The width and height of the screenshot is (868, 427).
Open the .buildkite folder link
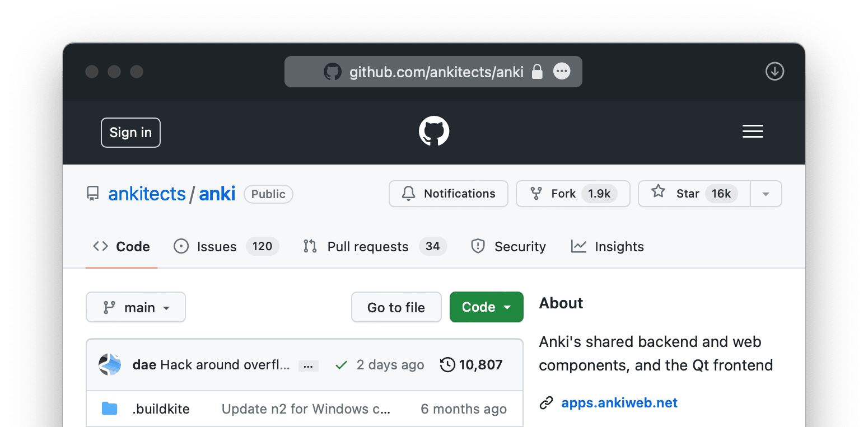(x=161, y=409)
